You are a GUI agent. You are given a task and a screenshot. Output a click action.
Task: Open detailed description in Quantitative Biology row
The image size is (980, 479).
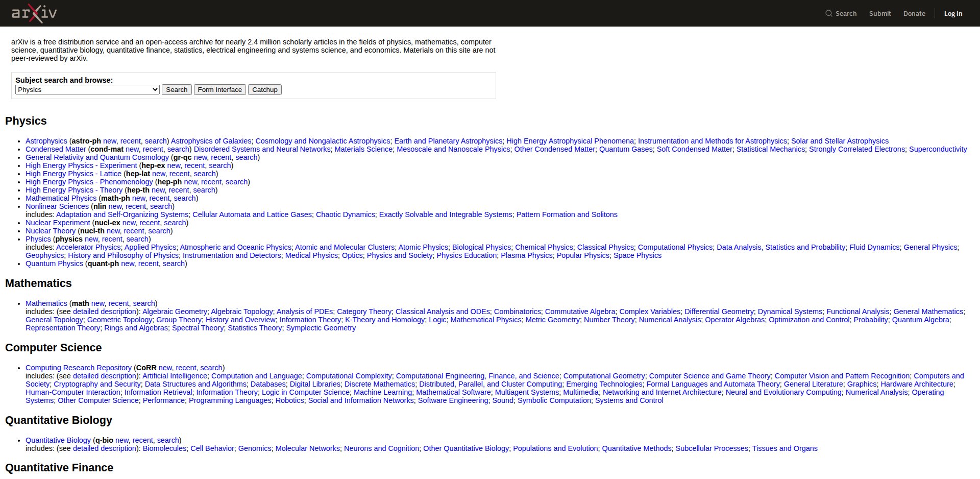(x=105, y=448)
